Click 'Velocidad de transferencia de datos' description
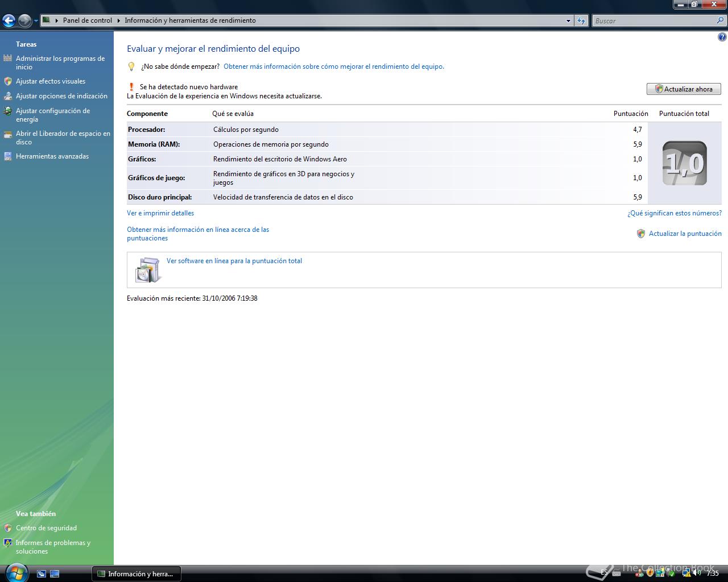Image resolution: width=728 pixels, height=582 pixels. pyautogui.click(x=283, y=197)
